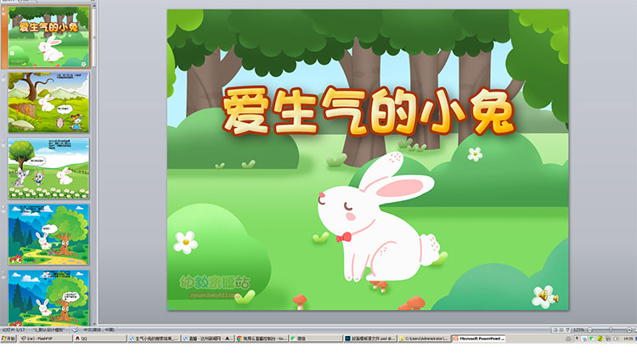The image size is (637, 364).
Task: Click the Microsoft PowerPoint taskbar button
Action: 478,338
